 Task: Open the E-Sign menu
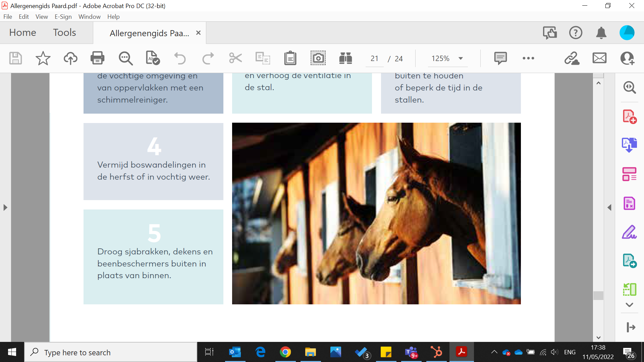coord(63,16)
